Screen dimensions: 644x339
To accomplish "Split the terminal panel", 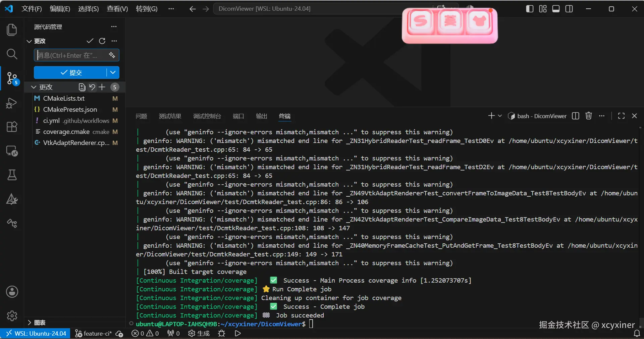I will point(576,116).
